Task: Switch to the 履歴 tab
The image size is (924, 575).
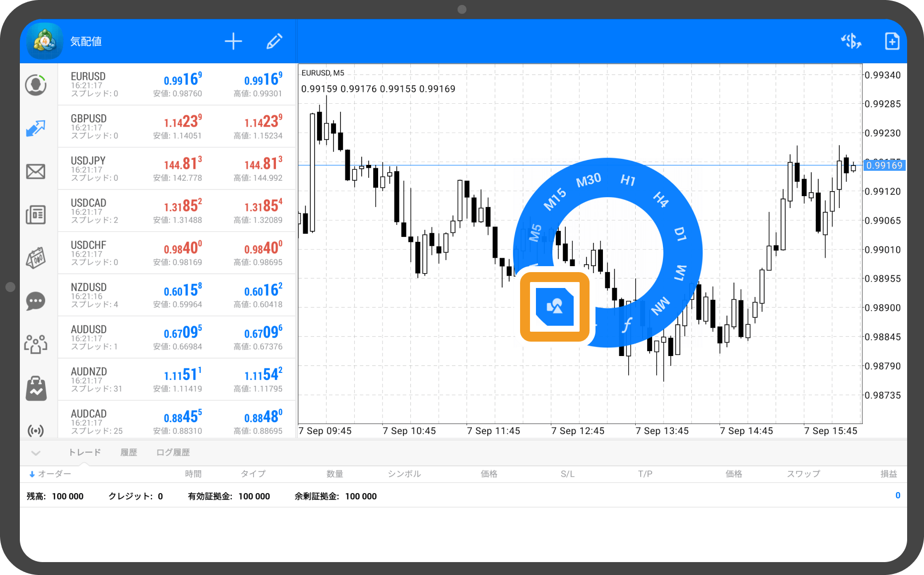Action: pyautogui.click(x=129, y=452)
